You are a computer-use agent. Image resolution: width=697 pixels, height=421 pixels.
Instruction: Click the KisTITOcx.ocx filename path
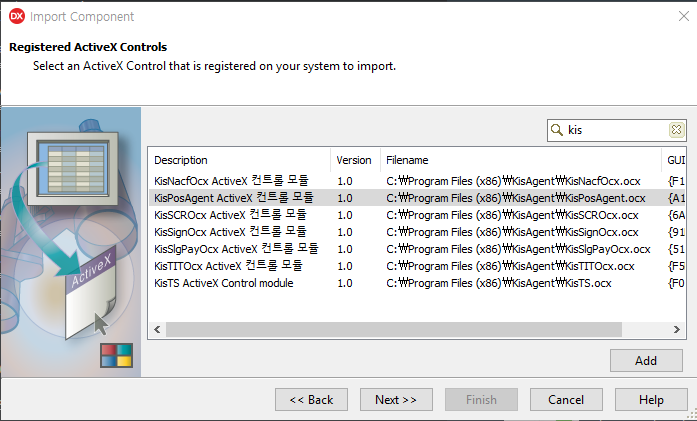click(x=510, y=266)
